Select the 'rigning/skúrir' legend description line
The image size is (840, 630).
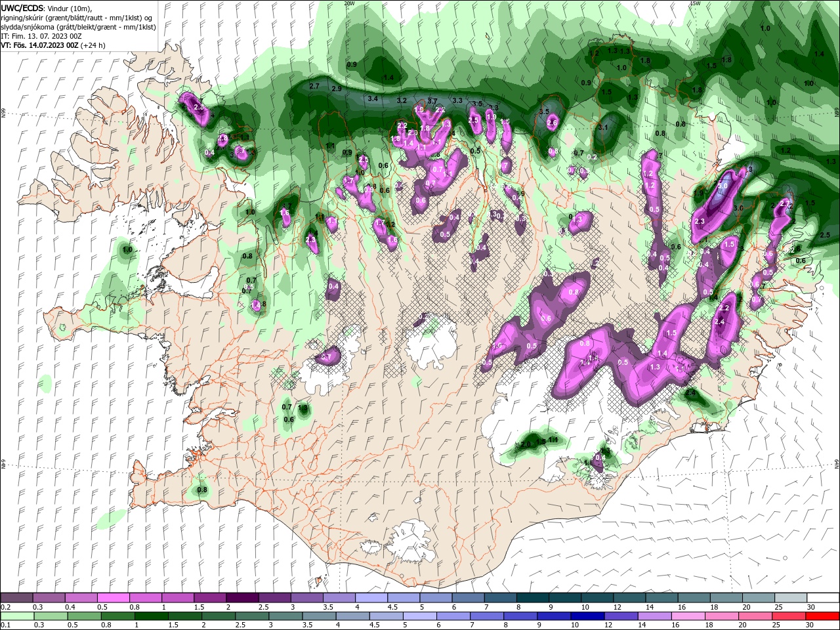pyautogui.click(x=77, y=18)
